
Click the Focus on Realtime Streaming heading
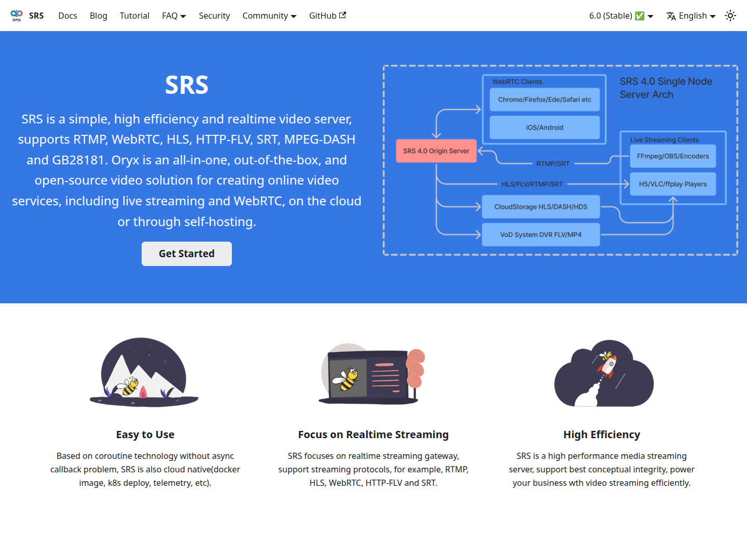[374, 435]
